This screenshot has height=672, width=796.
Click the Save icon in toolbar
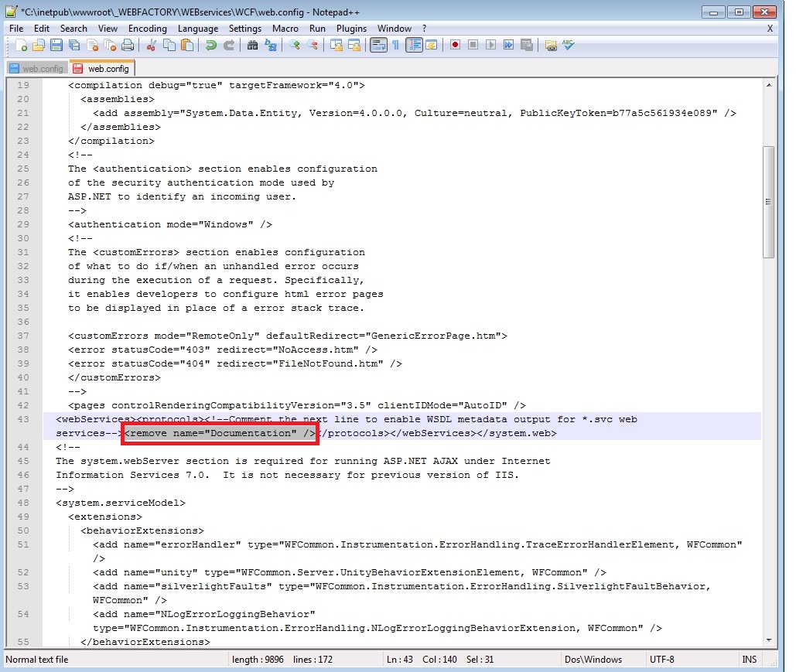(x=54, y=46)
